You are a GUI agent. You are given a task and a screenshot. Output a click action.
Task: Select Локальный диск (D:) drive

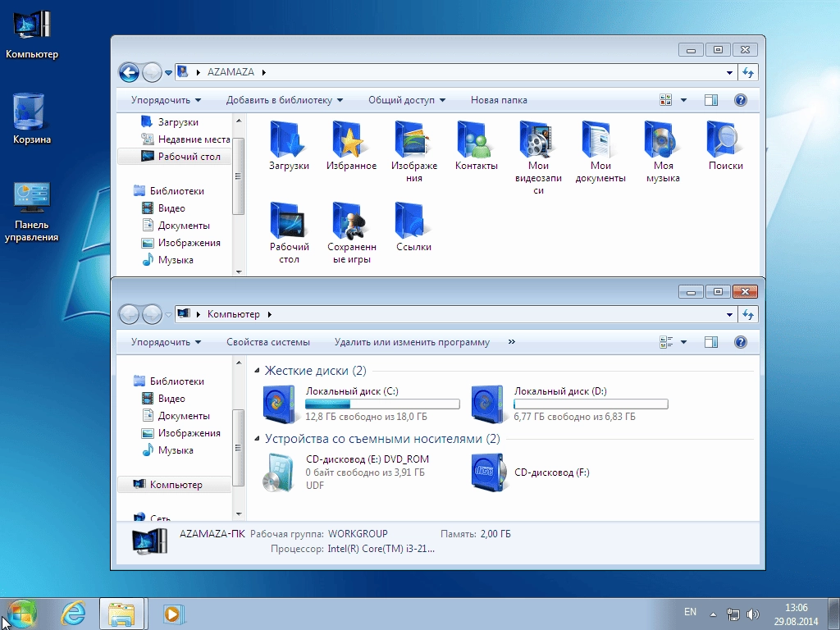pos(569,404)
